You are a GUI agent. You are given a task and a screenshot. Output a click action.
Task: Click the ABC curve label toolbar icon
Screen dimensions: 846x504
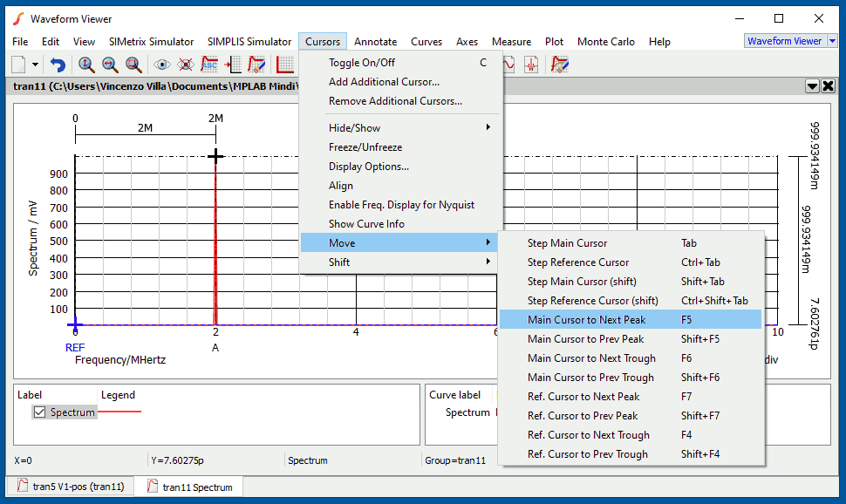click(209, 65)
